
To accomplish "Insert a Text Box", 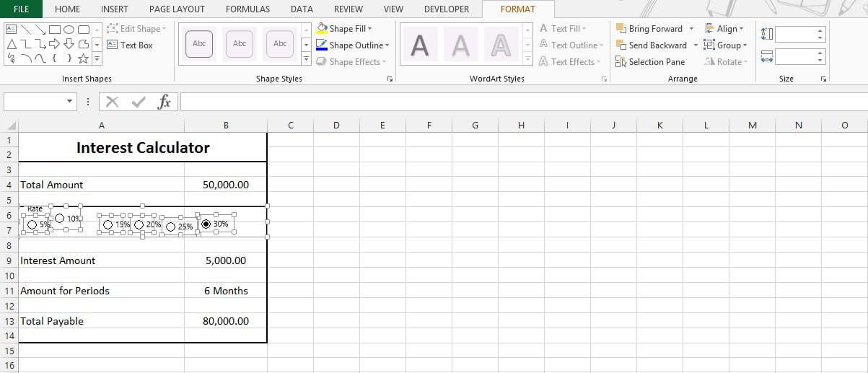I will (130, 45).
